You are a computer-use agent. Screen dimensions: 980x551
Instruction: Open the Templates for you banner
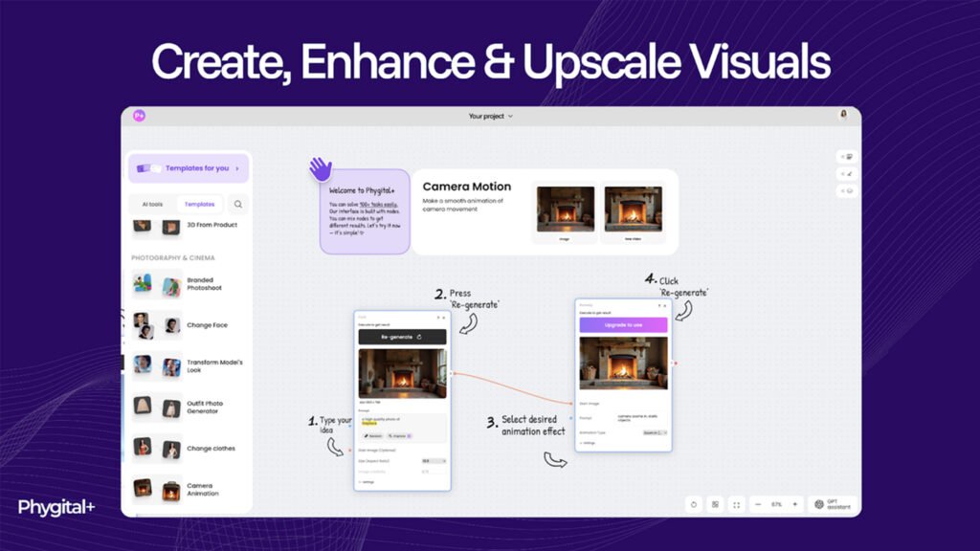189,168
